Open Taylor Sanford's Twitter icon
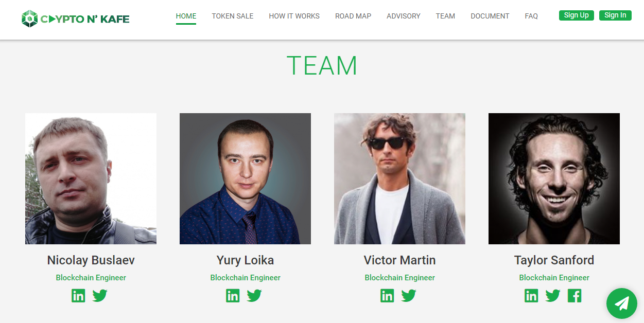 553,296
